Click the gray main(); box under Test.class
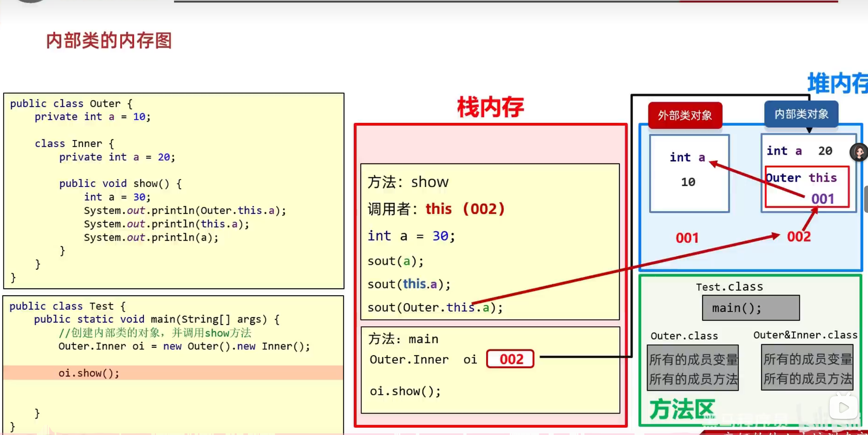The image size is (868, 435). [x=751, y=308]
